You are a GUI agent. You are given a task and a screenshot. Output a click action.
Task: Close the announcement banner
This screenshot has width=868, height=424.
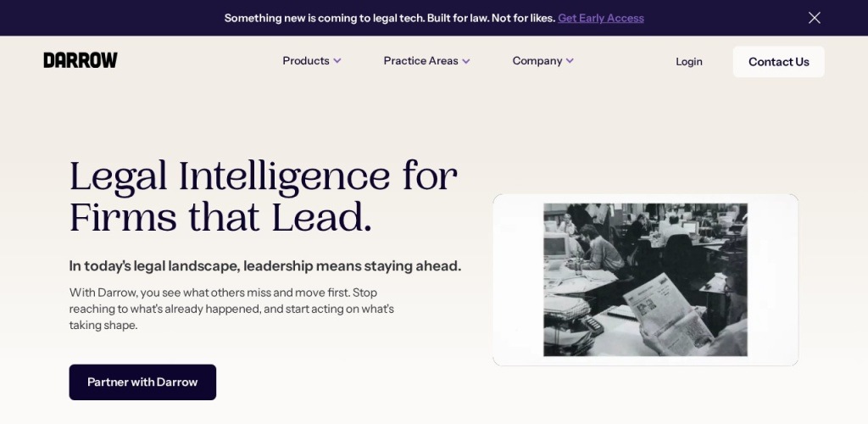(x=814, y=18)
